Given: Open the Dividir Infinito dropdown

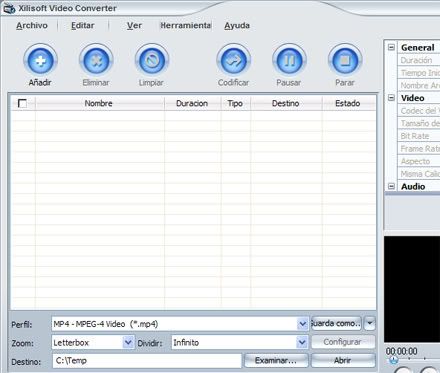Looking at the screenshot, I should (302, 342).
